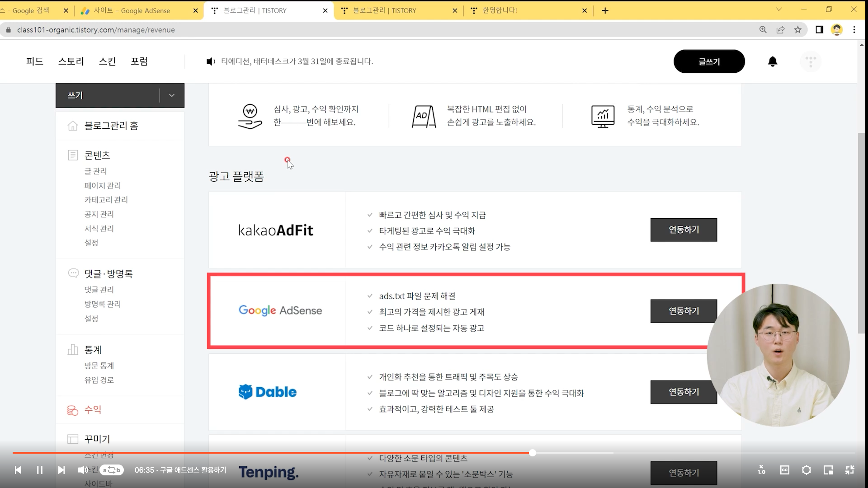Open the 스킨 menu item

(x=107, y=61)
